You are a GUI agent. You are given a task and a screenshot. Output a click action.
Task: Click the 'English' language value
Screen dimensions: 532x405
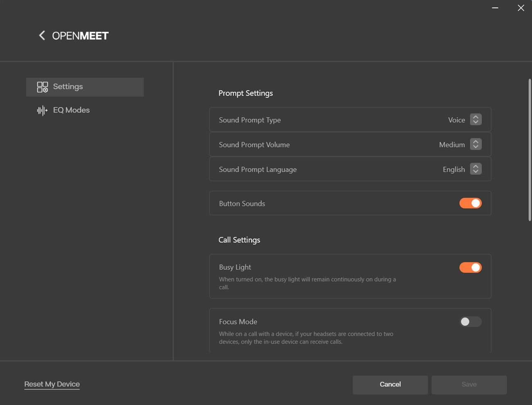[x=454, y=170]
